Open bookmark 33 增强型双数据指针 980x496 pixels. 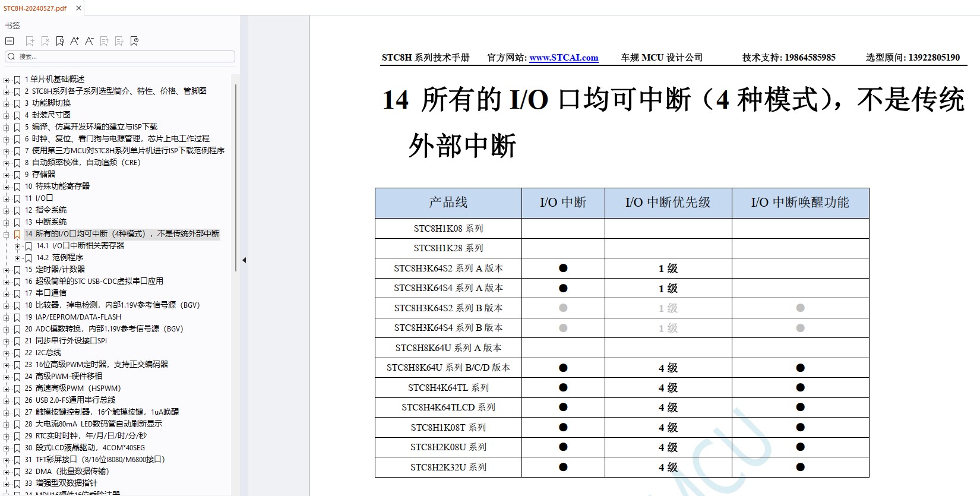(x=61, y=483)
